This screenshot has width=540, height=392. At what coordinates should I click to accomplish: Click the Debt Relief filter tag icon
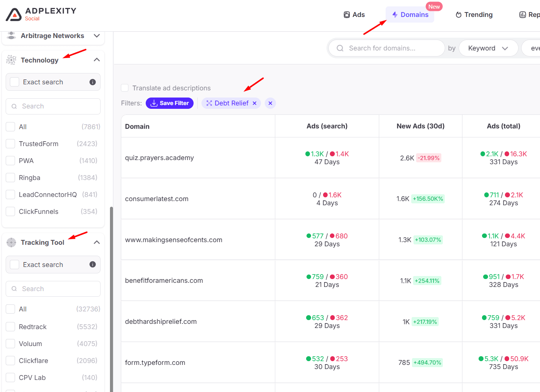[209, 103]
